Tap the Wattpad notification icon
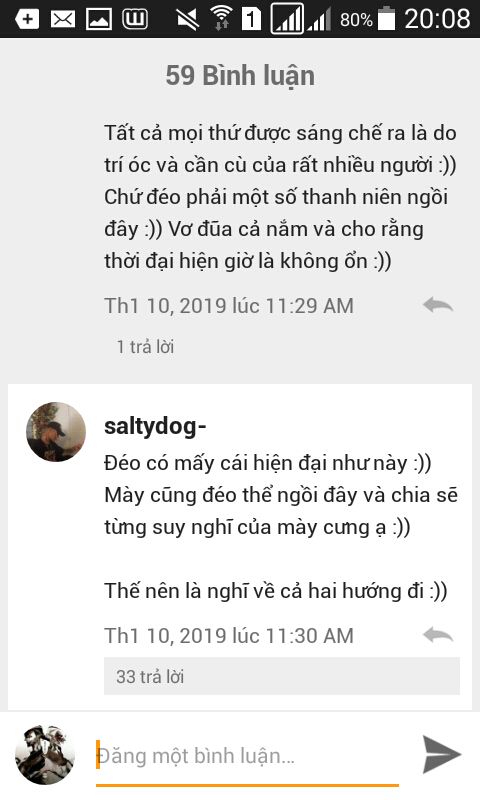 coord(135,19)
